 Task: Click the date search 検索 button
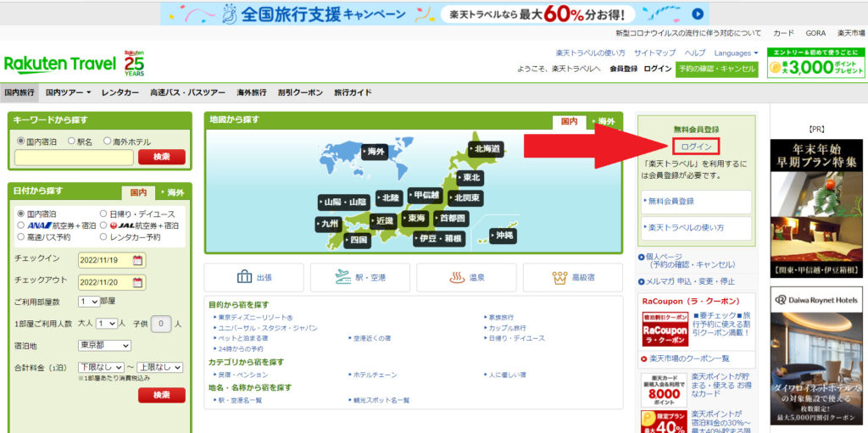coord(162,395)
